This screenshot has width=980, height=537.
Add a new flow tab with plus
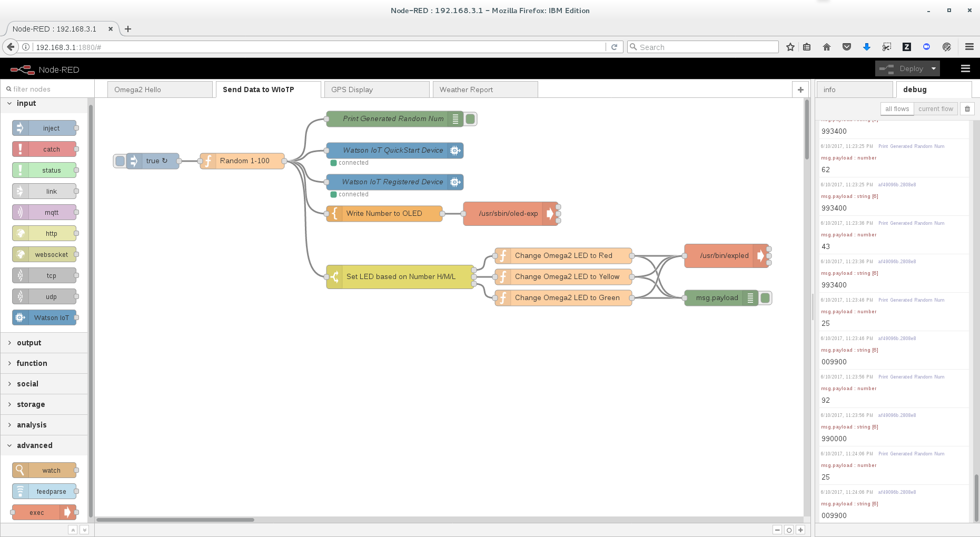point(800,89)
